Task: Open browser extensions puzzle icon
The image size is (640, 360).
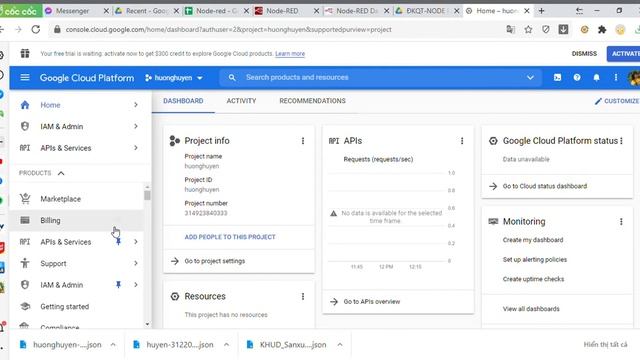Action: click(602, 29)
